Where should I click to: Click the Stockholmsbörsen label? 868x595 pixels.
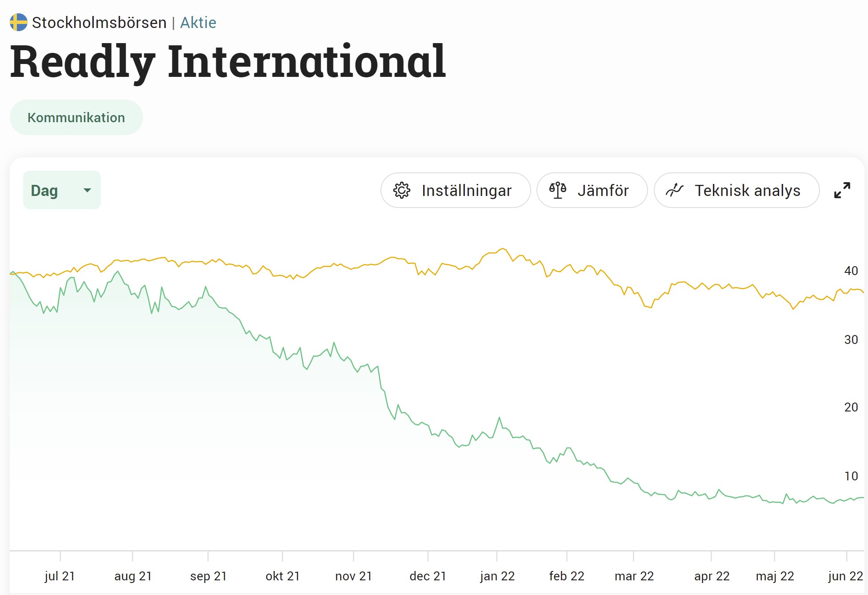coord(99,23)
